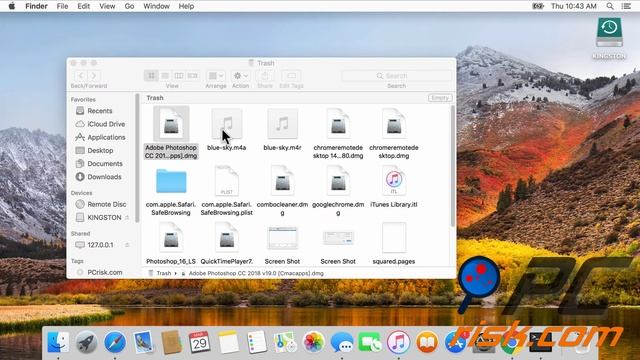Select 127.0.0.1 shared server
This screenshot has width=640, height=360.
click(x=100, y=245)
